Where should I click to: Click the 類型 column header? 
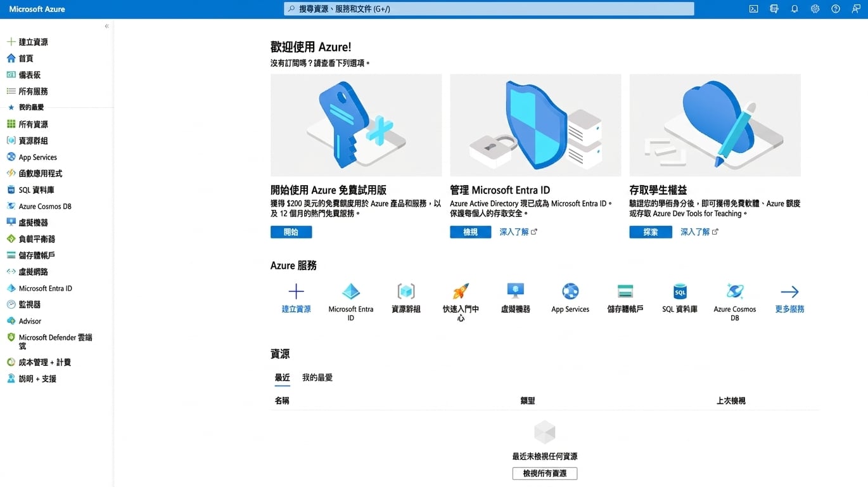(x=528, y=401)
